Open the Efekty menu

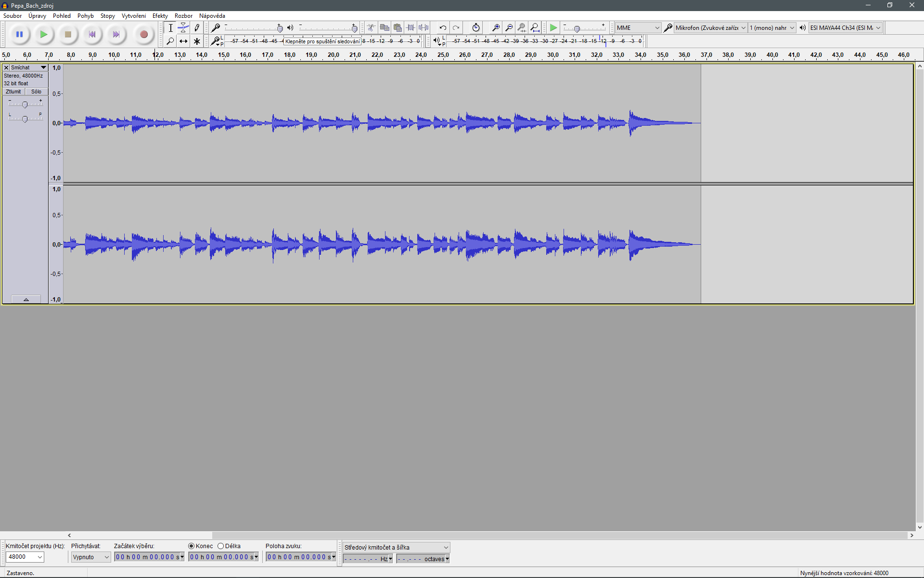pos(160,16)
